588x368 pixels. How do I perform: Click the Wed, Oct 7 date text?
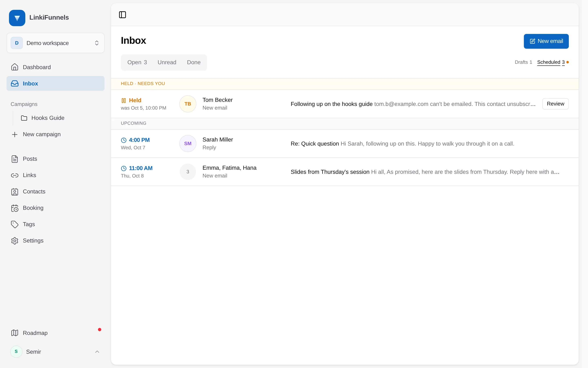coord(133,148)
